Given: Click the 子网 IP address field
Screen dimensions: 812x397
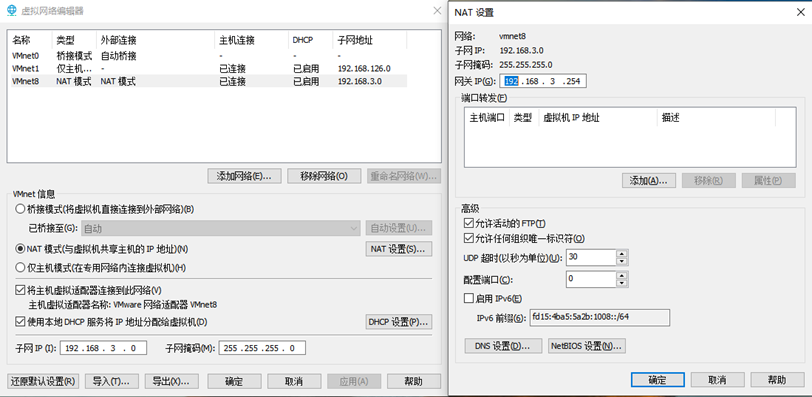Looking at the screenshot, I should pyautogui.click(x=104, y=348).
